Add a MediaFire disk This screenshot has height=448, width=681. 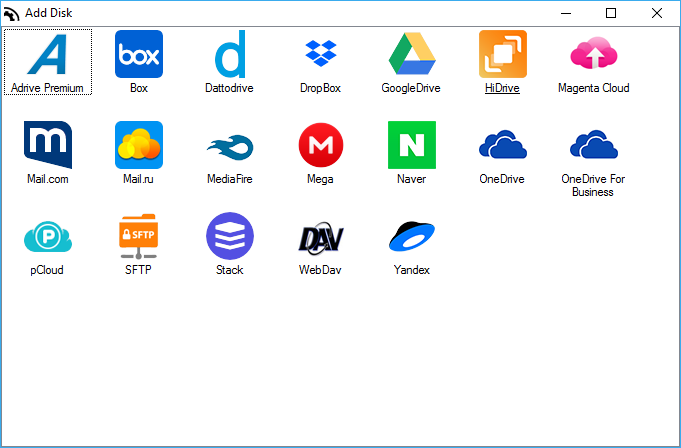(230, 145)
